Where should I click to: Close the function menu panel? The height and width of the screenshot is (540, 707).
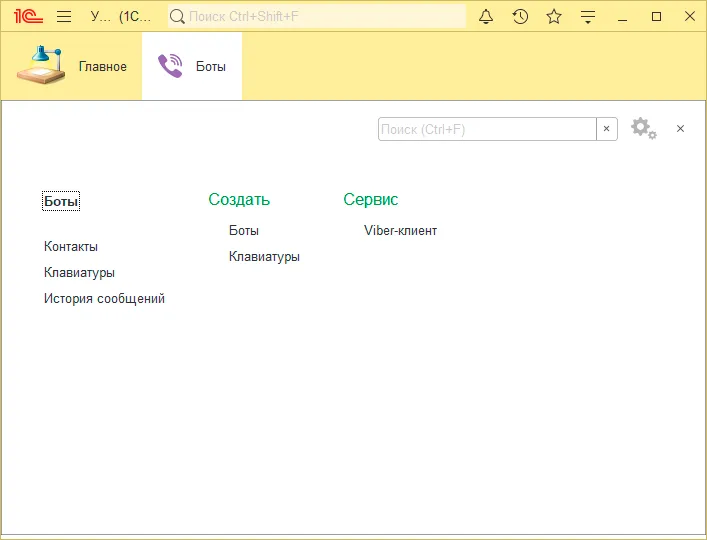pyautogui.click(x=680, y=129)
